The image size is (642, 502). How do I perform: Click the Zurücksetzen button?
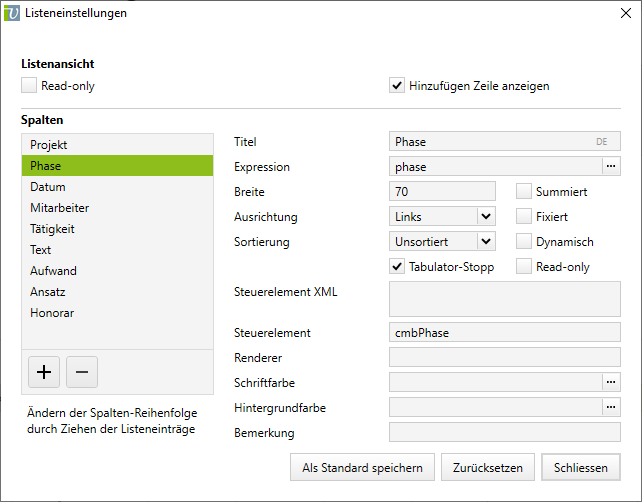488,467
